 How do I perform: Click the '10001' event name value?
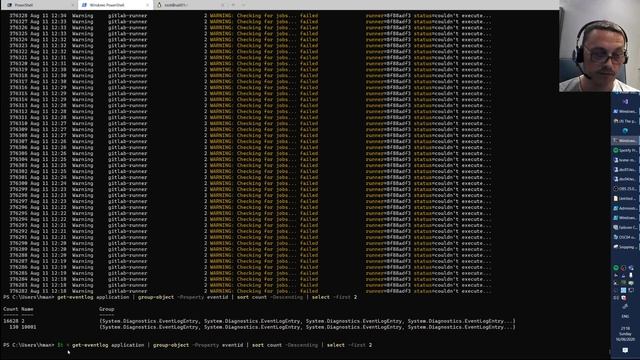pos(29,327)
